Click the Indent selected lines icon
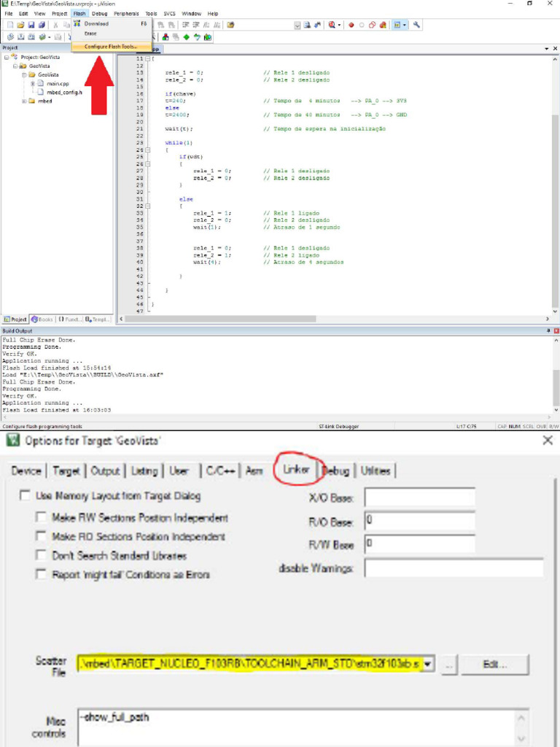This screenshot has height=747, width=560. coord(185,25)
